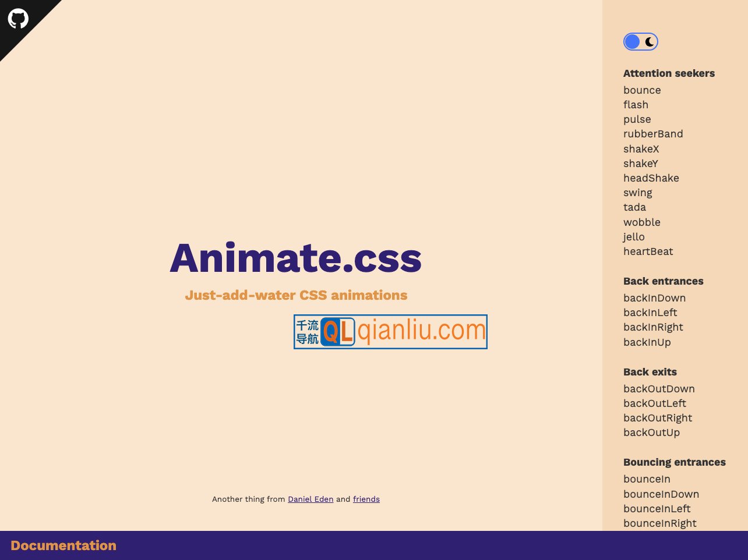This screenshot has height=560, width=748.
Task: Visit the Daniel Eden link
Action: click(311, 499)
